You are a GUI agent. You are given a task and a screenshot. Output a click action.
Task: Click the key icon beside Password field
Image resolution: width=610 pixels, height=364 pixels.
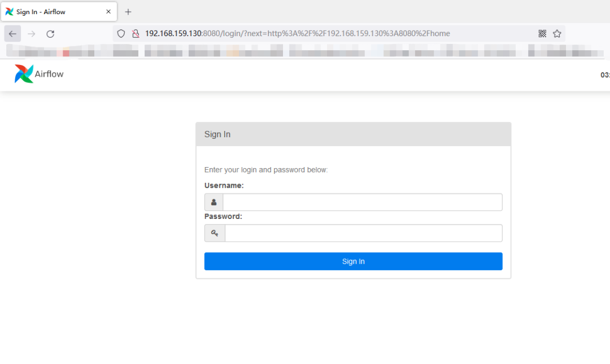(215, 233)
